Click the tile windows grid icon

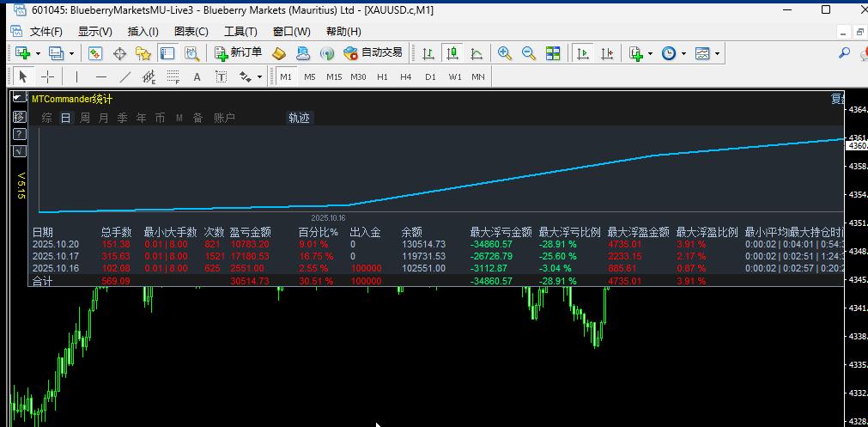click(x=552, y=53)
